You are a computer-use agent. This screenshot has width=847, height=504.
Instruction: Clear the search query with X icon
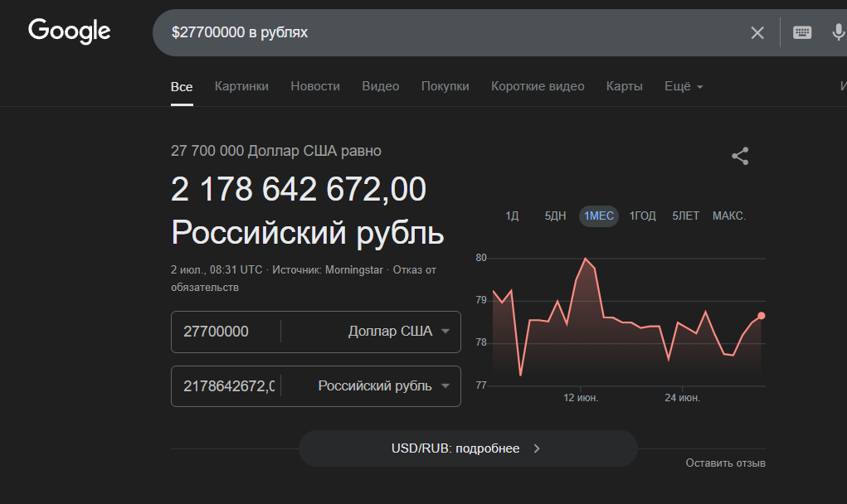[x=757, y=32]
